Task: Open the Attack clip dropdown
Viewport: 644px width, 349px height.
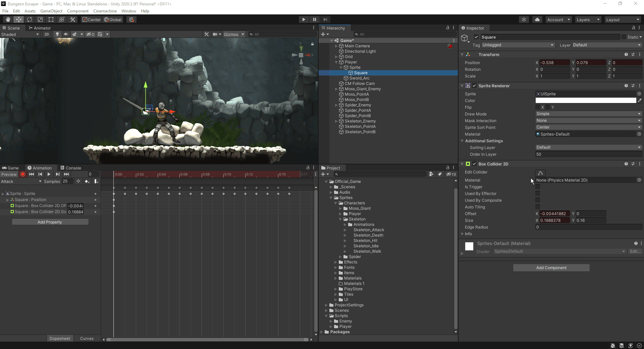Action: [x=21, y=181]
